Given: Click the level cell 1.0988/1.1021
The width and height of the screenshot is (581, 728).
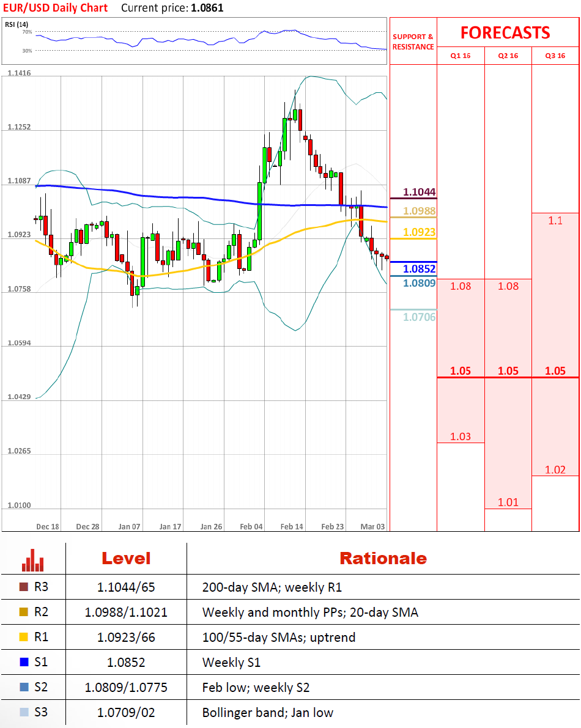Looking at the screenshot, I should 126,612.
